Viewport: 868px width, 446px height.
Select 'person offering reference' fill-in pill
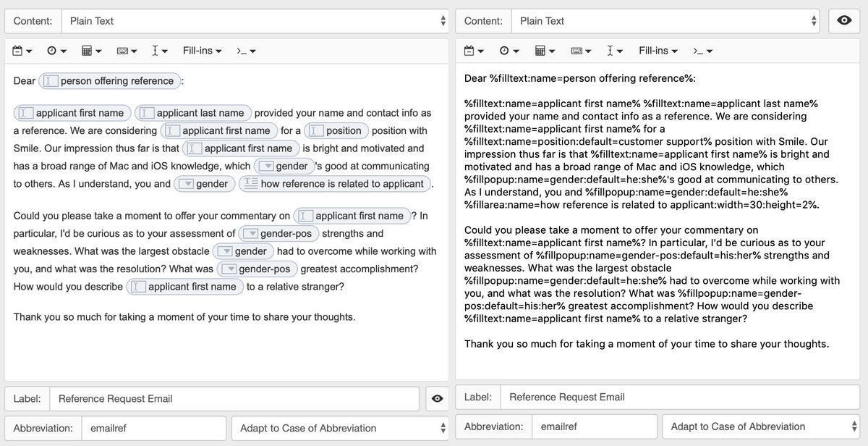click(110, 81)
